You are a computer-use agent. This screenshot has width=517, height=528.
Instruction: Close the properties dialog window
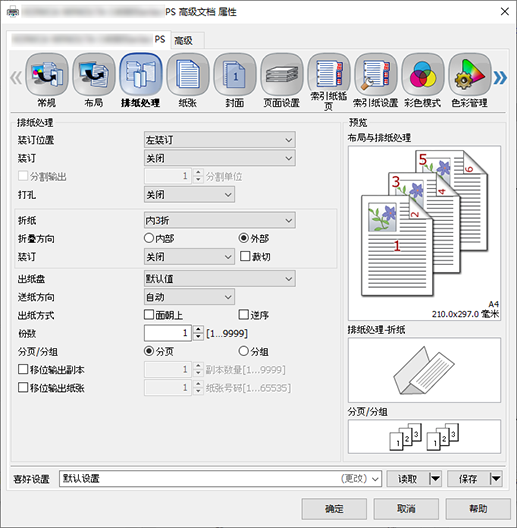click(x=505, y=12)
